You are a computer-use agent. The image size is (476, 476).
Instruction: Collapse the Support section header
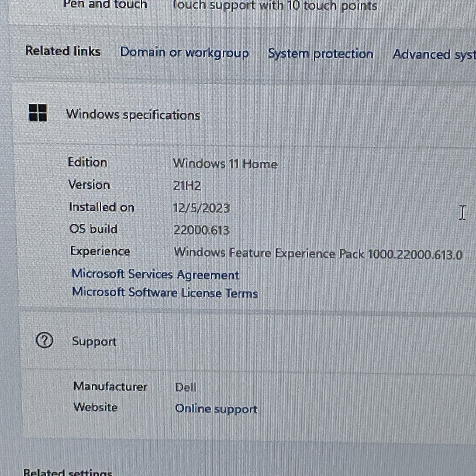[x=94, y=341]
